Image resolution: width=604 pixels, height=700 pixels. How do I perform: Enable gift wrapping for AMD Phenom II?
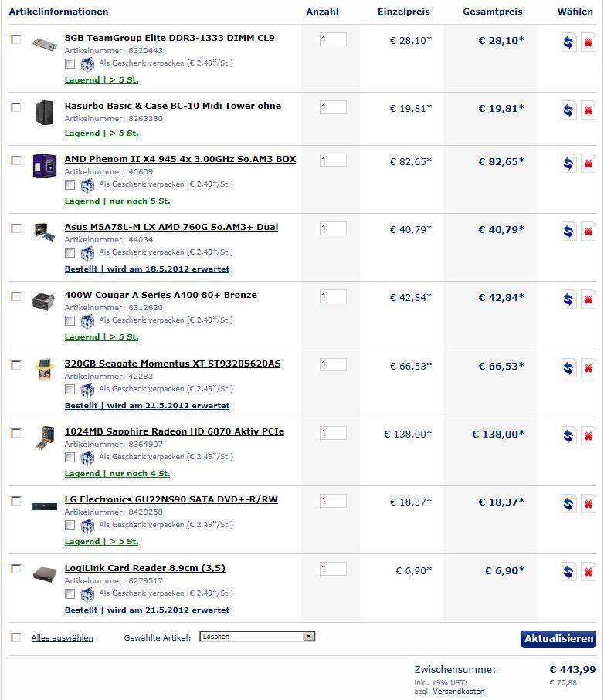coord(70,185)
